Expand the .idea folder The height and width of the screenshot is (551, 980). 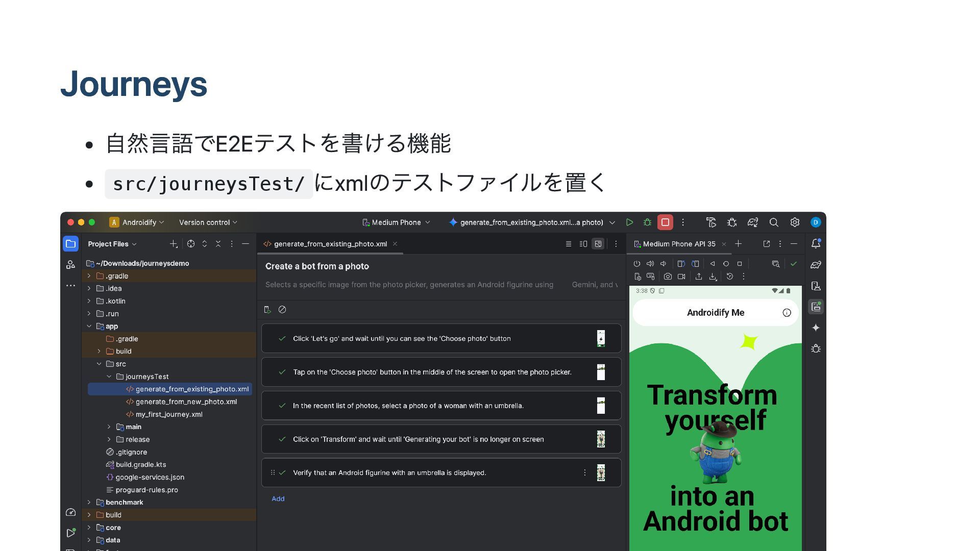pos(89,288)
